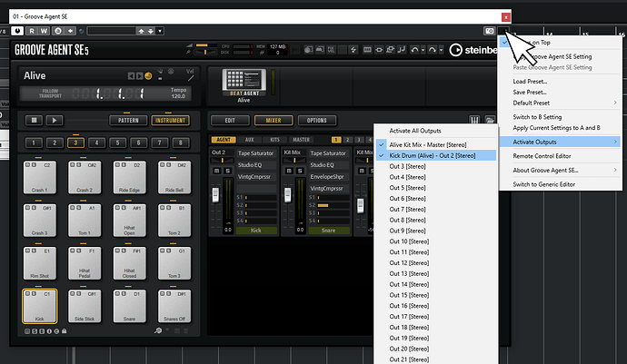Viewport: 627px width, 364px height.
Task: Start pattern playback
Action: tap(55, 120)
